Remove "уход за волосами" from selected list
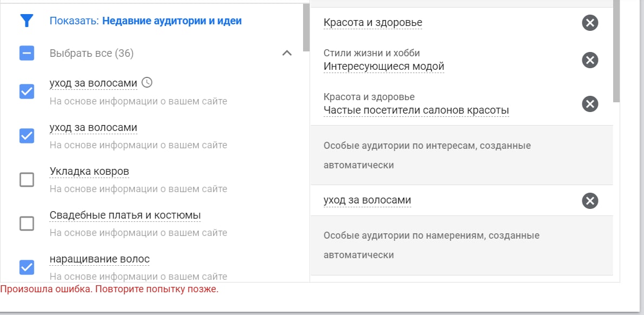 tap(590, 201)
